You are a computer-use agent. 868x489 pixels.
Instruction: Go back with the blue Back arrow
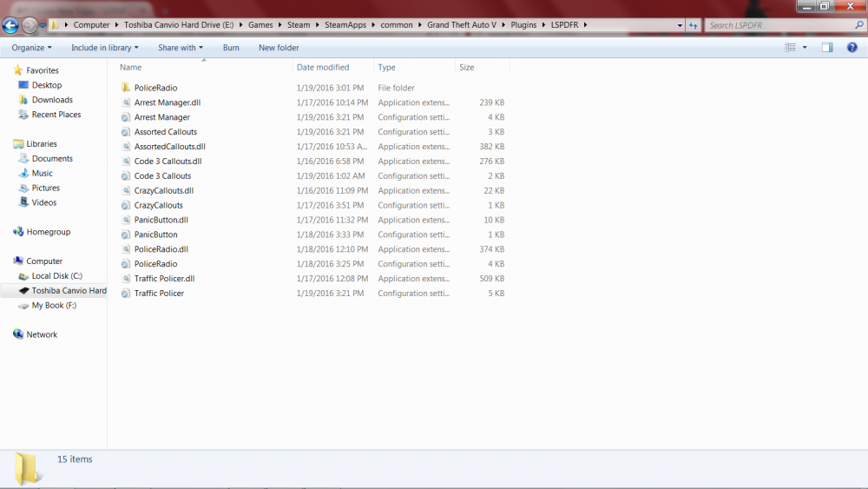click(10, 25)
